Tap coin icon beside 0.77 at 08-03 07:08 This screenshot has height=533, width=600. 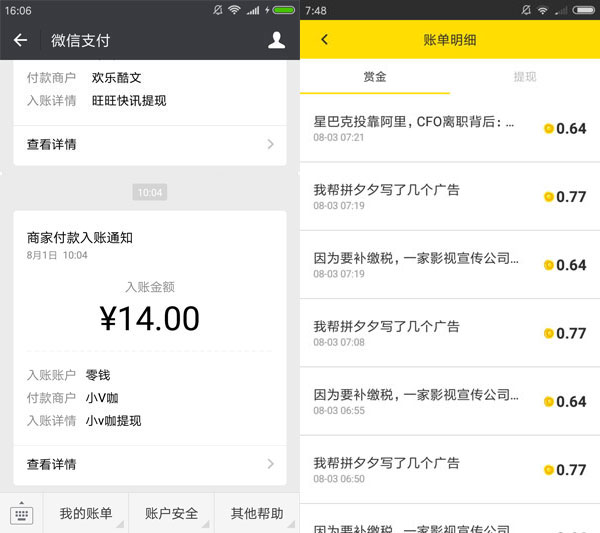click(549, 333)
